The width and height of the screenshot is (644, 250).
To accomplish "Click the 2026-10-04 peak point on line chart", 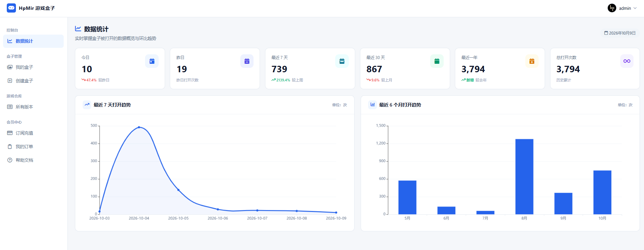I will click(x=139, y=127).
